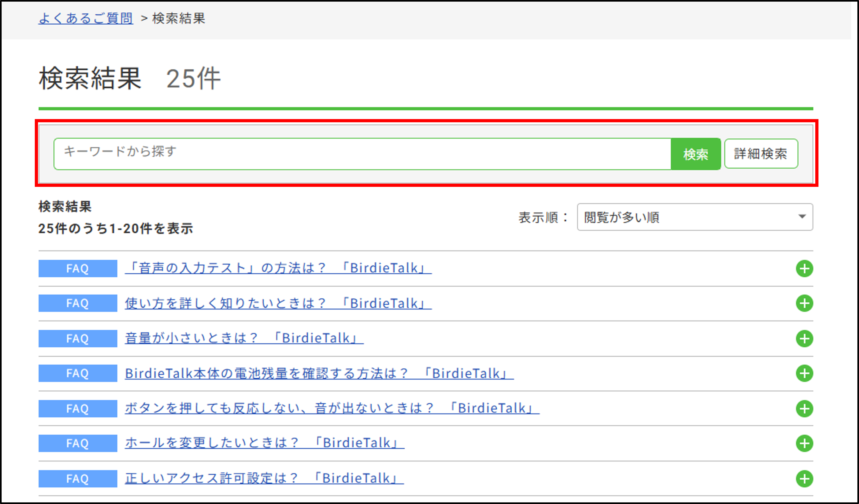Screen dimensions: 859x504
Task: Click the 検索結果 25件 page heading
Action: pyautogui.click(x=130, y=78)
